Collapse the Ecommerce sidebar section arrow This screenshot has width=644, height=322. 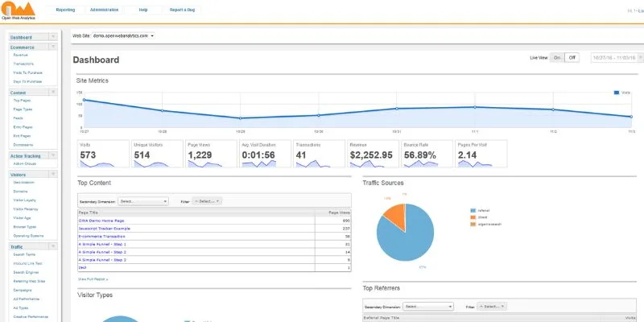53,47
